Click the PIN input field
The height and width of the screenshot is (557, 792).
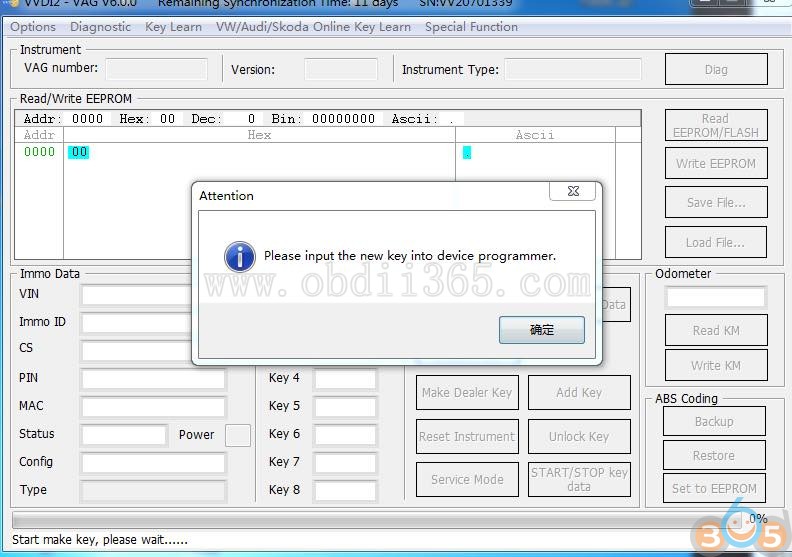tap(153, 379)
